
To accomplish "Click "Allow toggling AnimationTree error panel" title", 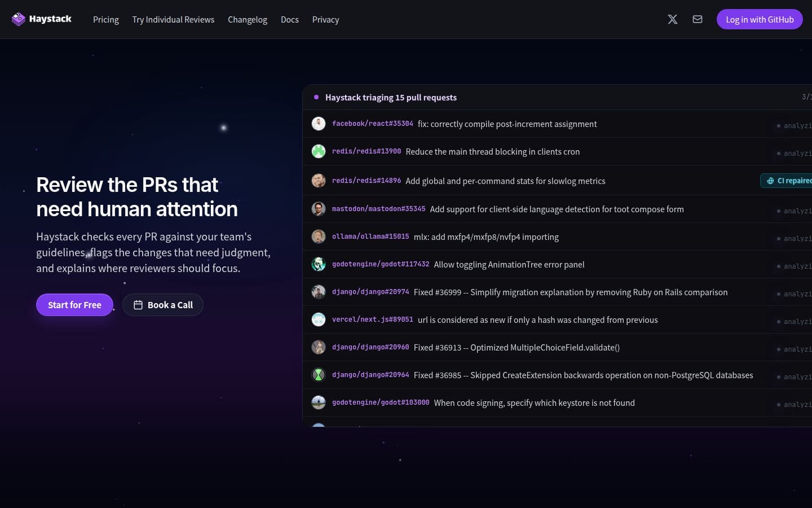I will tap(509, 265).
